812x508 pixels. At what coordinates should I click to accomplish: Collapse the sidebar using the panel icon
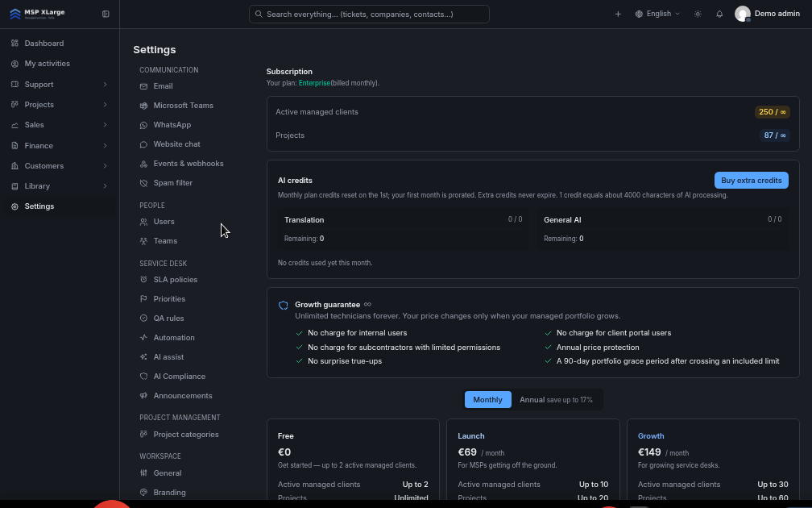pos(106,14)
